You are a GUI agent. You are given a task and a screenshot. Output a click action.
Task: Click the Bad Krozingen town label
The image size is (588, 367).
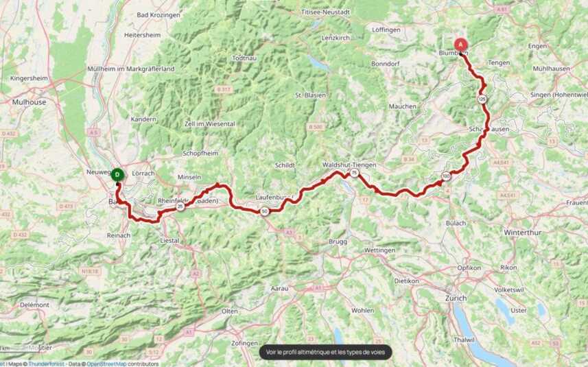click(158, 15)
